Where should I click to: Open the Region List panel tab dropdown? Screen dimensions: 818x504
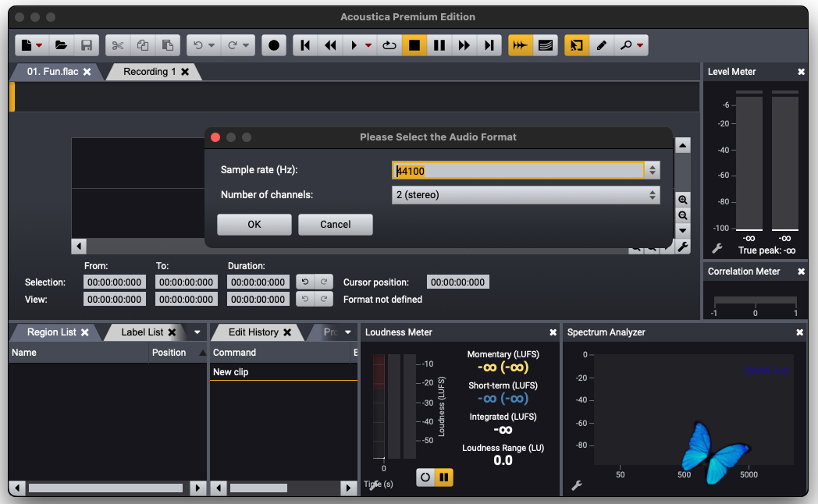tap(197, 332)
